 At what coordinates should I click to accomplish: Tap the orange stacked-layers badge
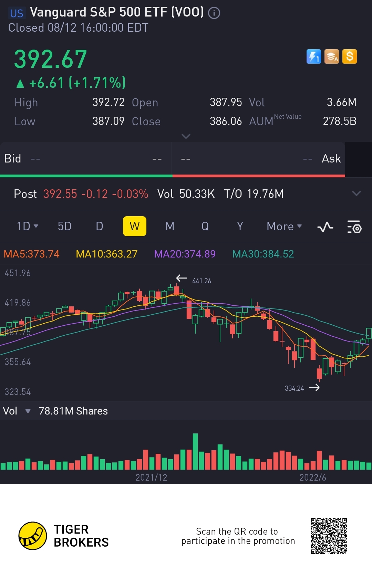[332, 56]
